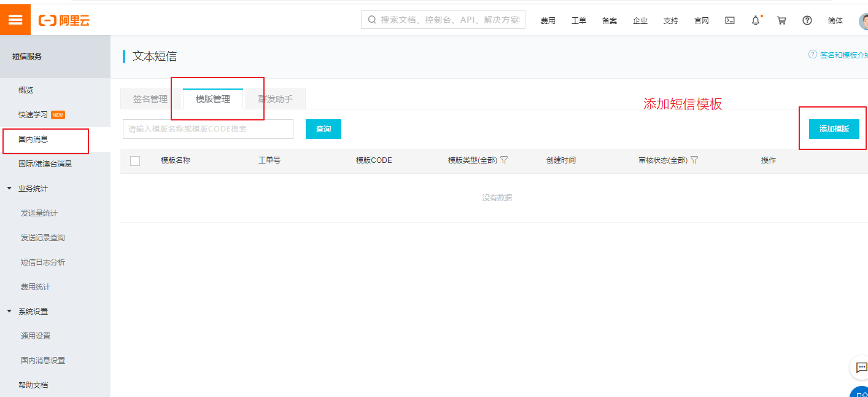Open the orange hamburger menu
Image resolution: width=868 pixels, height=397 pixels.
[x=15, y=20]
